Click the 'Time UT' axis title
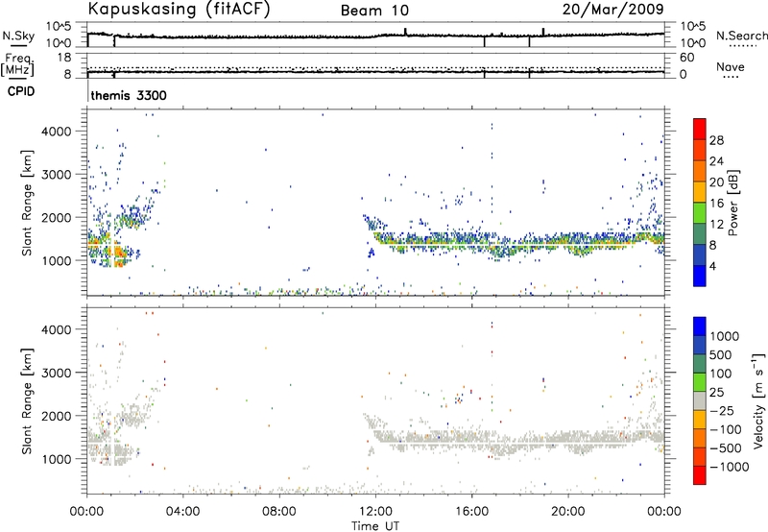 click(x=375, y=526)
